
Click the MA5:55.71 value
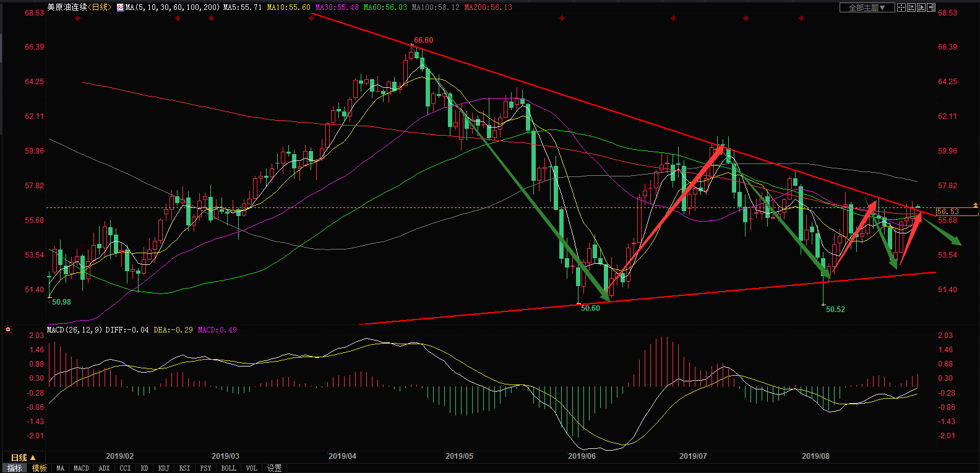tap(243, 7)
